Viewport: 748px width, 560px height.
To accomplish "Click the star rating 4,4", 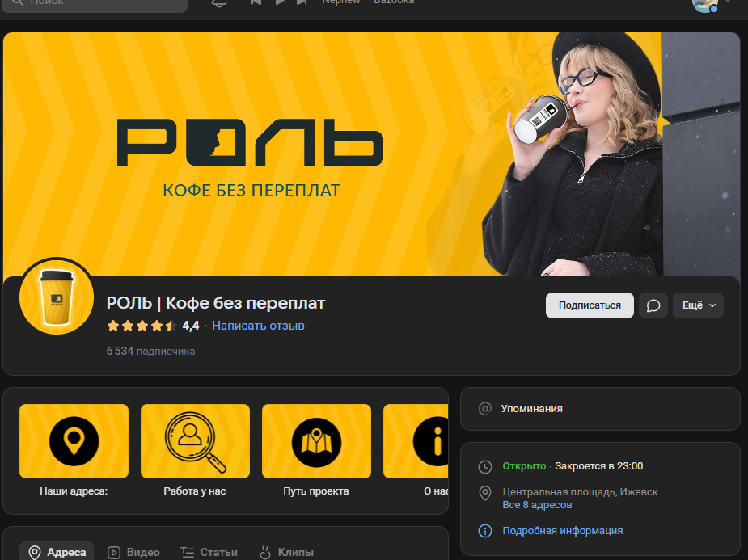I will tap(153, 326).
